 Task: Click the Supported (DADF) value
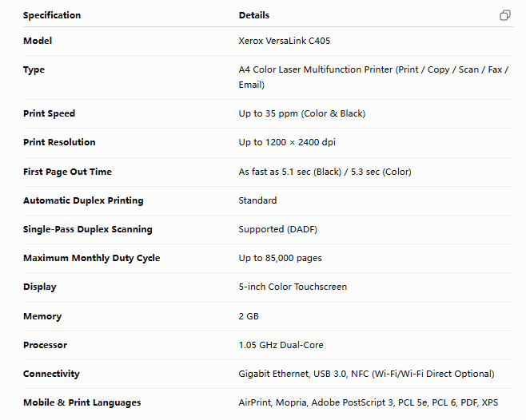coord(277,229)
